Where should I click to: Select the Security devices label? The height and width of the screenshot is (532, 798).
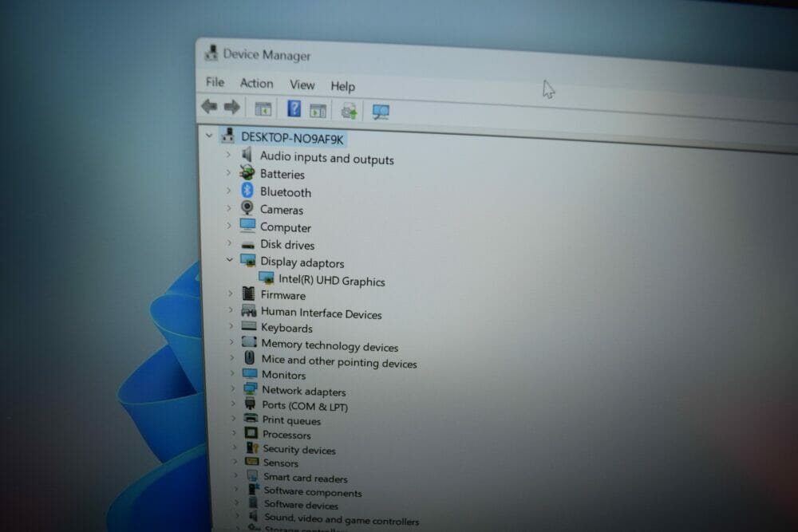coord(299,449)
